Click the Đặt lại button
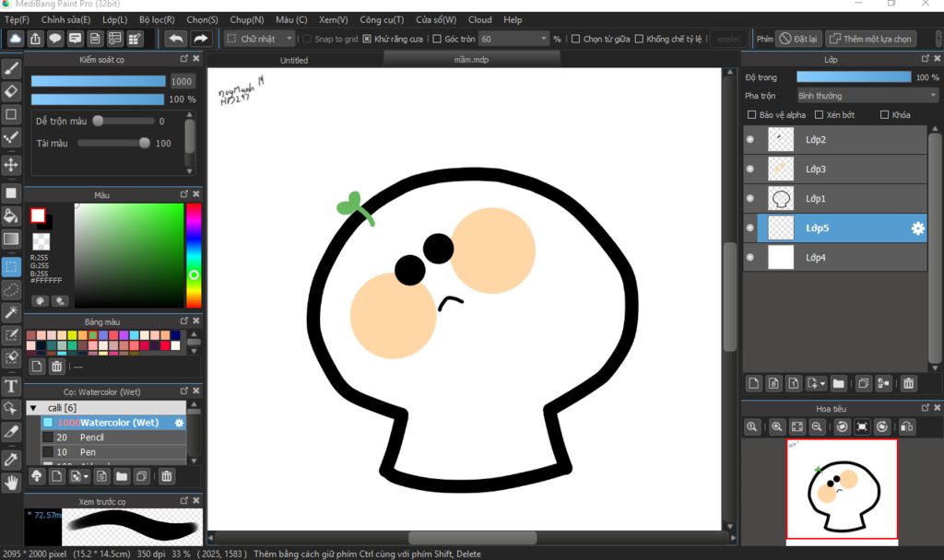This screenshot has height=560, width=944. point(798,39)
